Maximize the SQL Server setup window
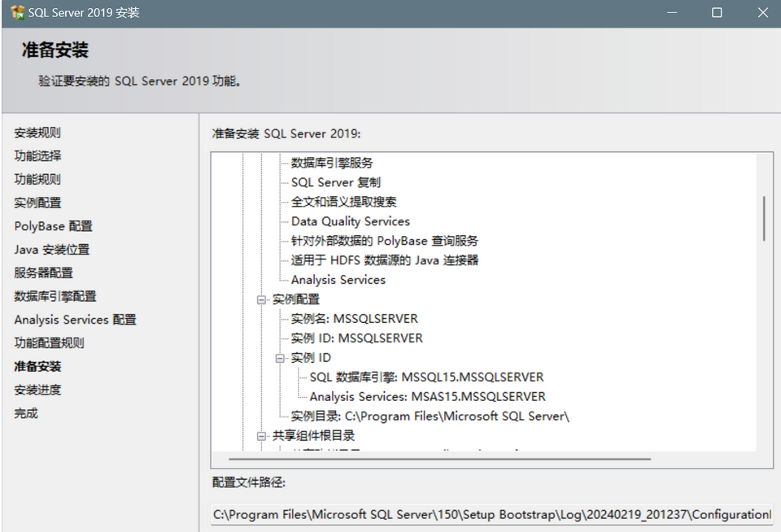 717,13
